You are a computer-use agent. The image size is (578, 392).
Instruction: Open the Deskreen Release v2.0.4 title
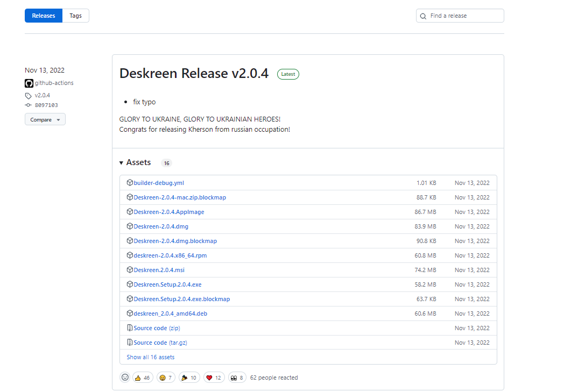coord(194,74)
